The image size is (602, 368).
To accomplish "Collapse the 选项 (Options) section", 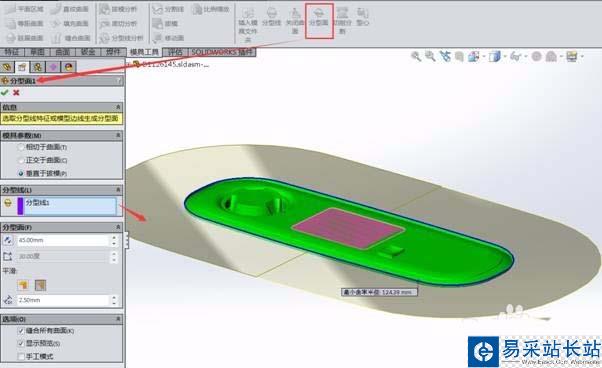I will coord(118,318).
